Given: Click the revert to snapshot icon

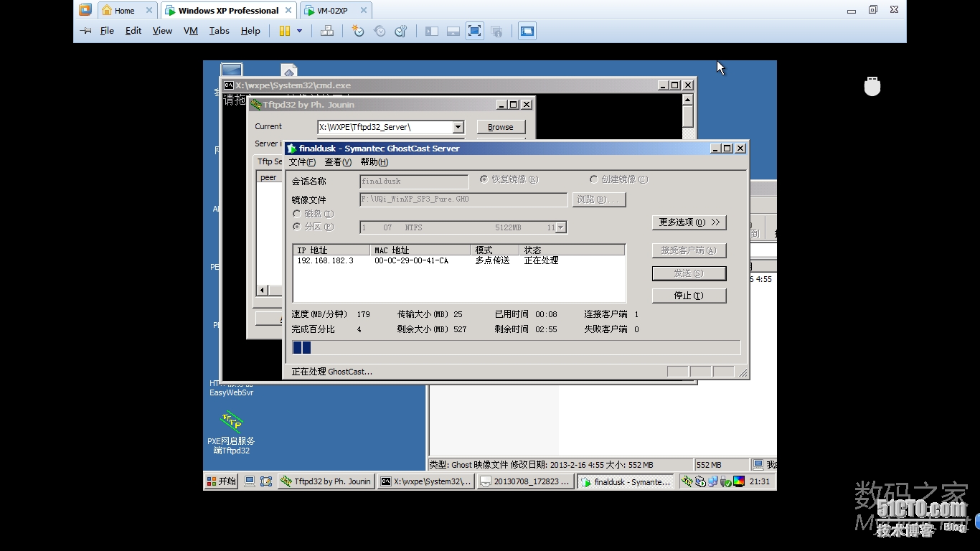Looking at the screenshot, I should (380, 31).
